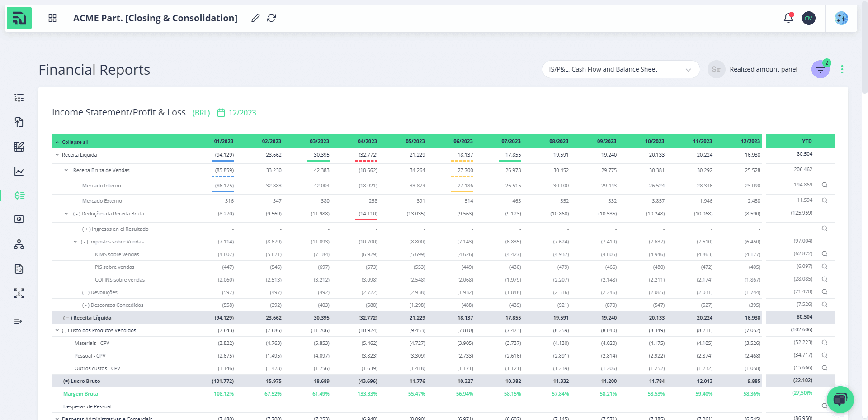
Task: Click the refresh icon beside title
Action: tap(271, 18)
